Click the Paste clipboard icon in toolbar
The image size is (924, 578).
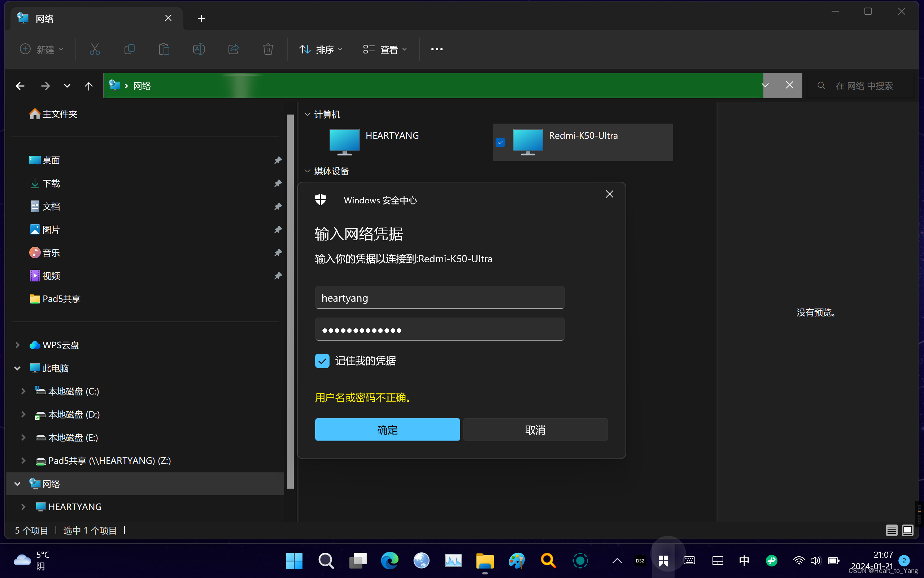click(x=164, y=49)
